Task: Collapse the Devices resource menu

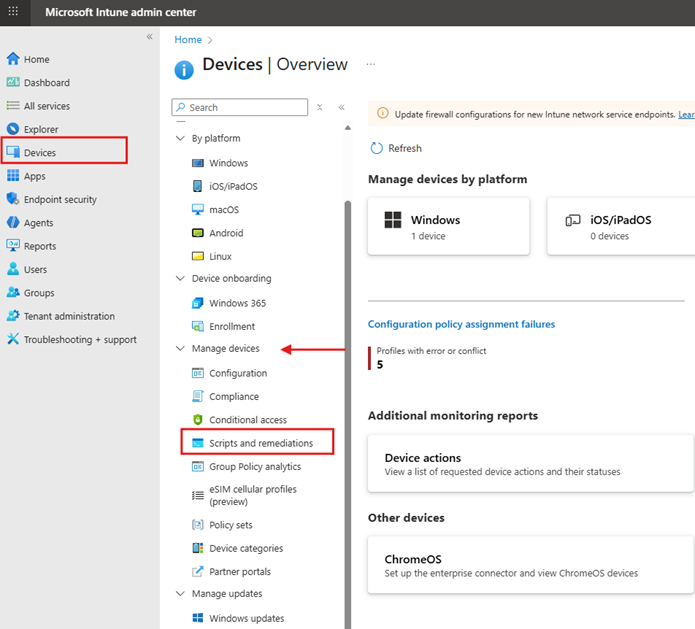Action: click(x=342, y=107)
